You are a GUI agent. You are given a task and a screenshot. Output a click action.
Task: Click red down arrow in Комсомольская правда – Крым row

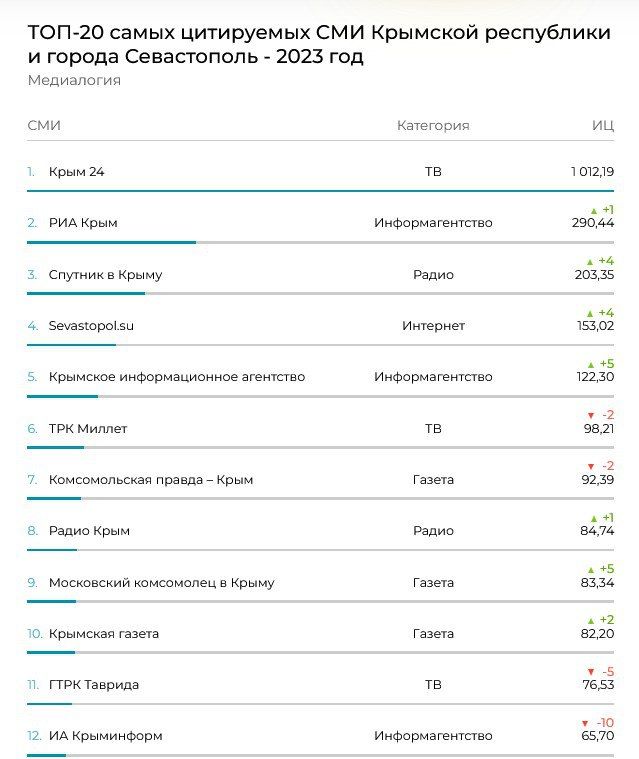[591, 466]
